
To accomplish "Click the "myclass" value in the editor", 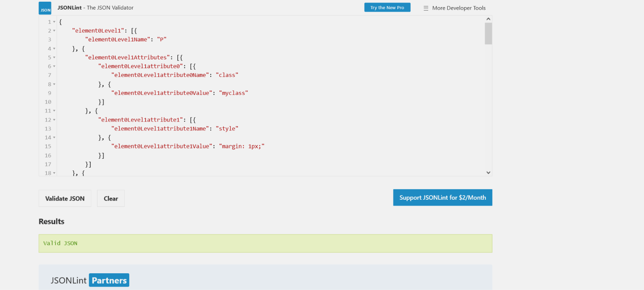I will click(234, 93).
